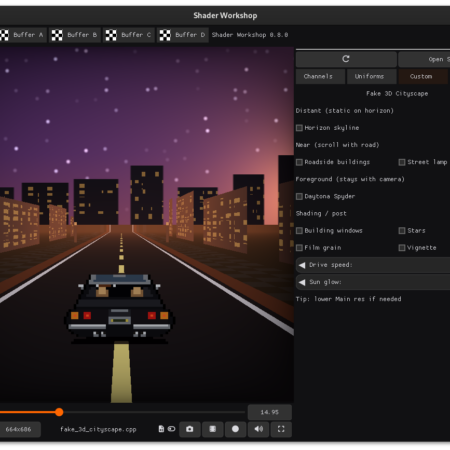Click the orange timeline slider handle

point(59,412)
